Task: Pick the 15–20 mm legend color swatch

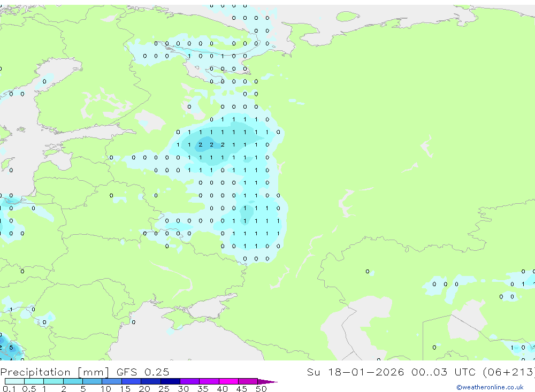Action: tap(132, 381)
